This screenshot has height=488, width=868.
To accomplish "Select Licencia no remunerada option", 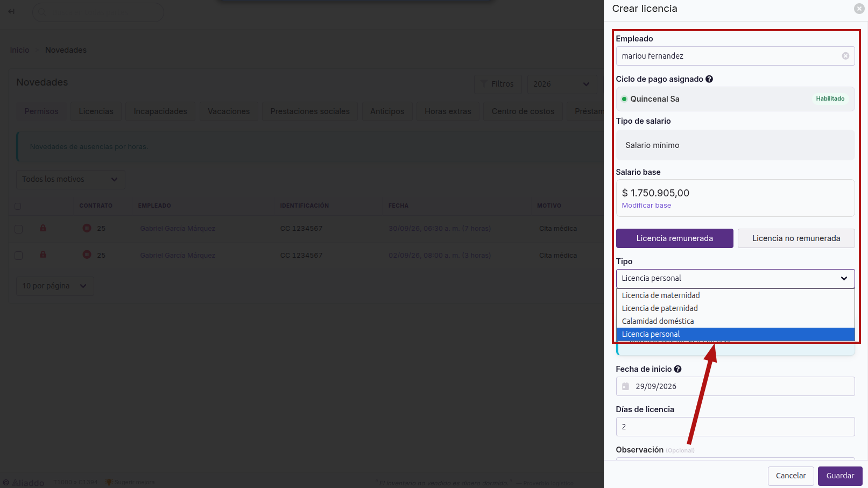I will [796, 238].
